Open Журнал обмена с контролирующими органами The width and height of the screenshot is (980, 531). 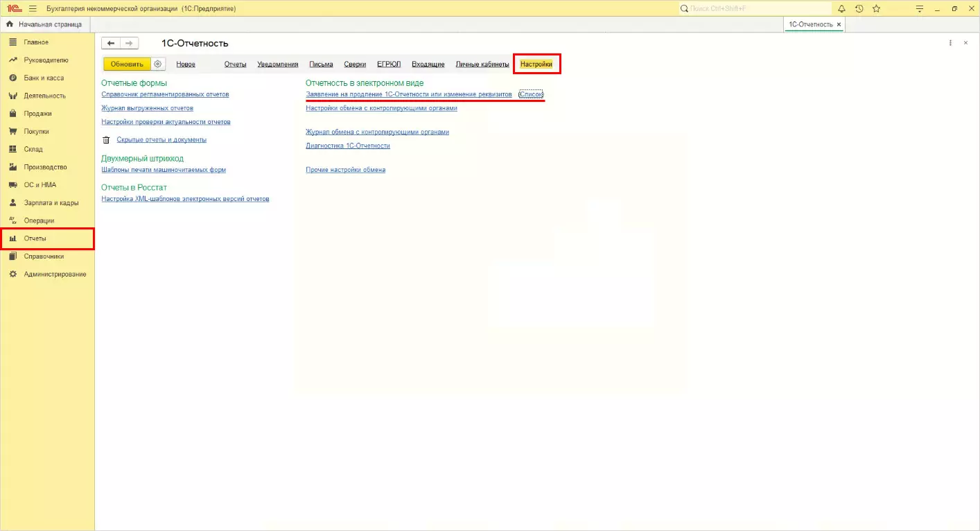click(377, 132)
